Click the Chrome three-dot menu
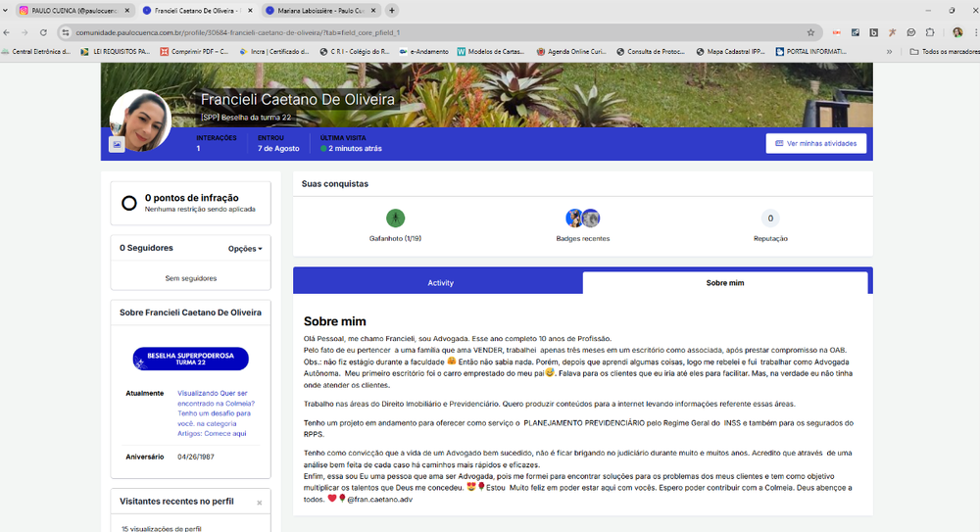The height and width of the screenshot is (532, 980). tap(976, 32)
